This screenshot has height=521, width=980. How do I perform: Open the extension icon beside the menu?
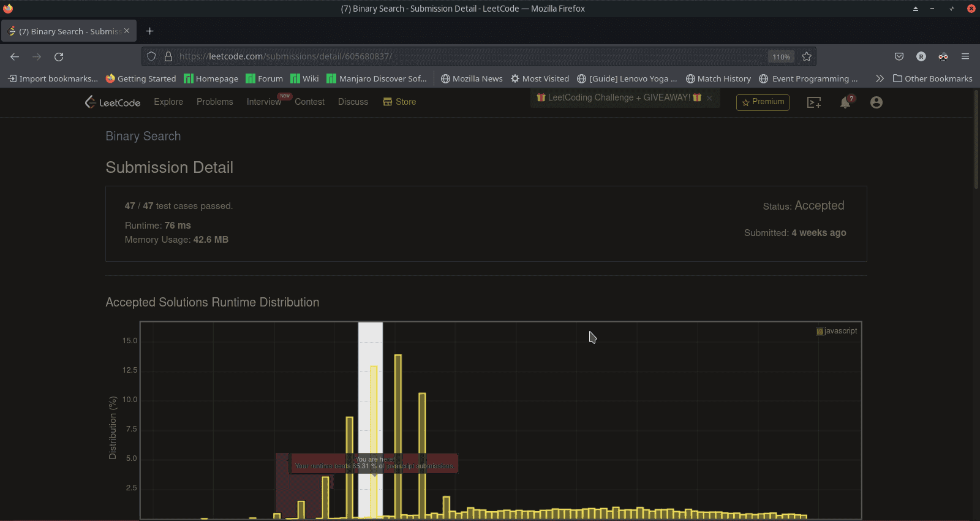[x=943, y=56]
